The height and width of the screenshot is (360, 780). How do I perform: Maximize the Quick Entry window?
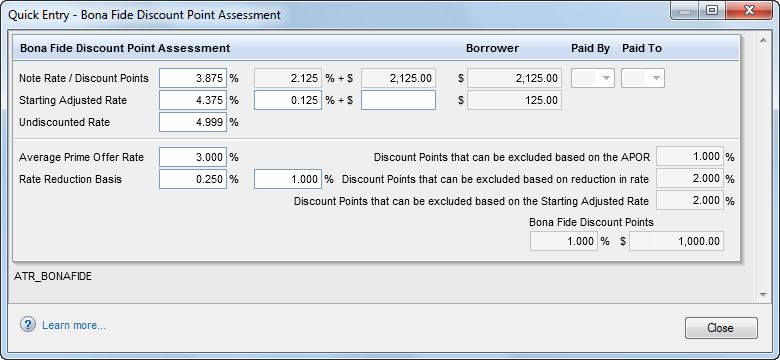[x=712, y=10]
